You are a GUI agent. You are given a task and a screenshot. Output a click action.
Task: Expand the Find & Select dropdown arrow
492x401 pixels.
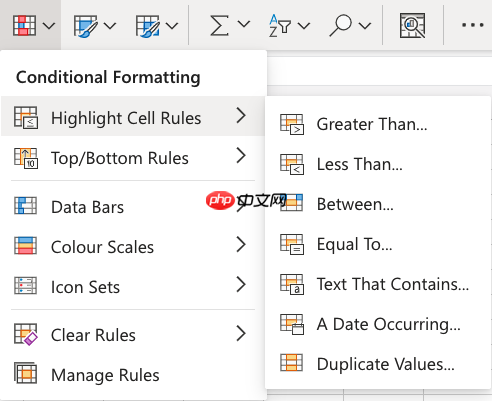[x=365, y=25]
